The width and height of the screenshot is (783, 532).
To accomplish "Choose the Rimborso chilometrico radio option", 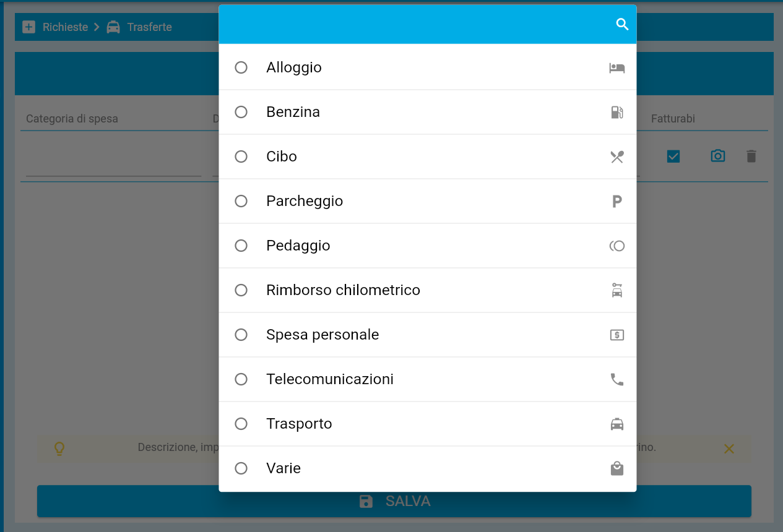I will [x=241, y=290].
